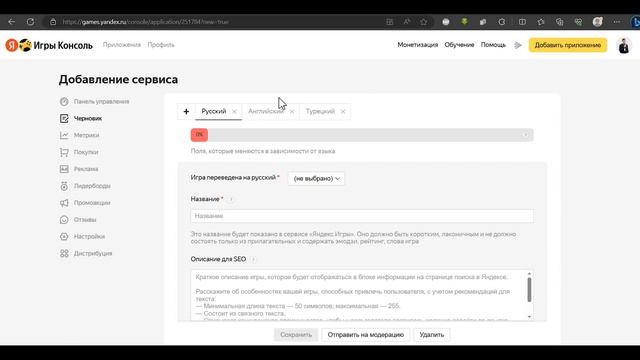Expand the progress bar chevron at right end
Image resolution: width=640 pixels, height=360 pixels.
[x=525, y=135]
